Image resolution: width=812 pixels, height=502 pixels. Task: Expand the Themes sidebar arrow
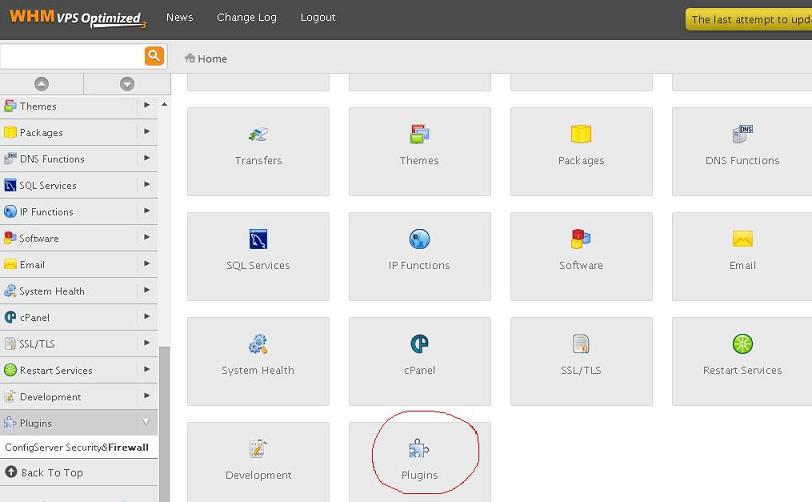click(x=147, y=105)
